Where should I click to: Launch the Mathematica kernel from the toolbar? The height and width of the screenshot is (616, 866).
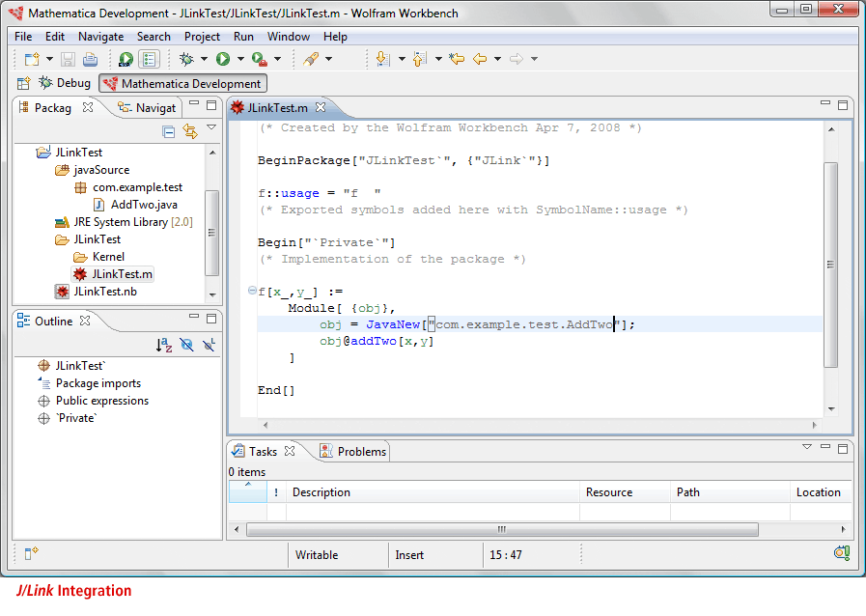click(126, 59)
